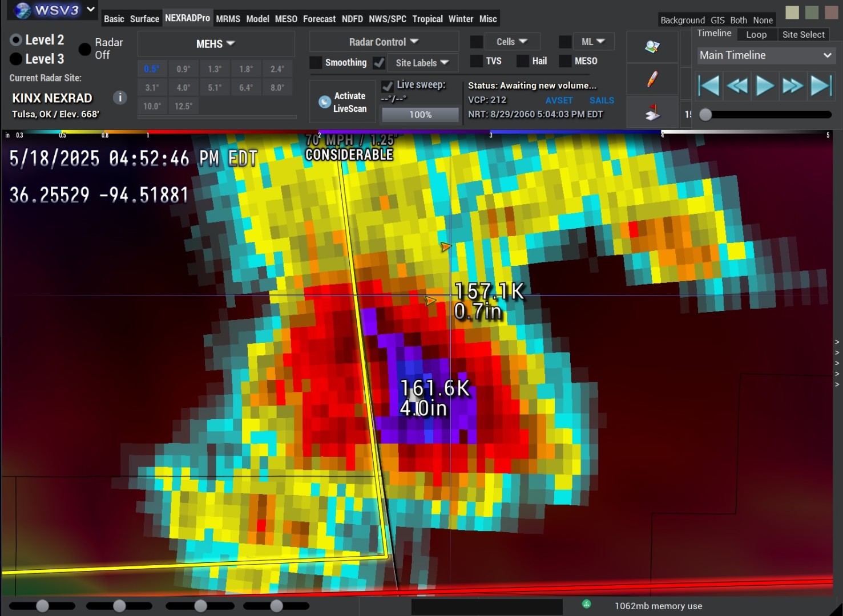Skip to the last timeline frame
Image resolution: width=843 pixels, height=616 pixels.
821,86
